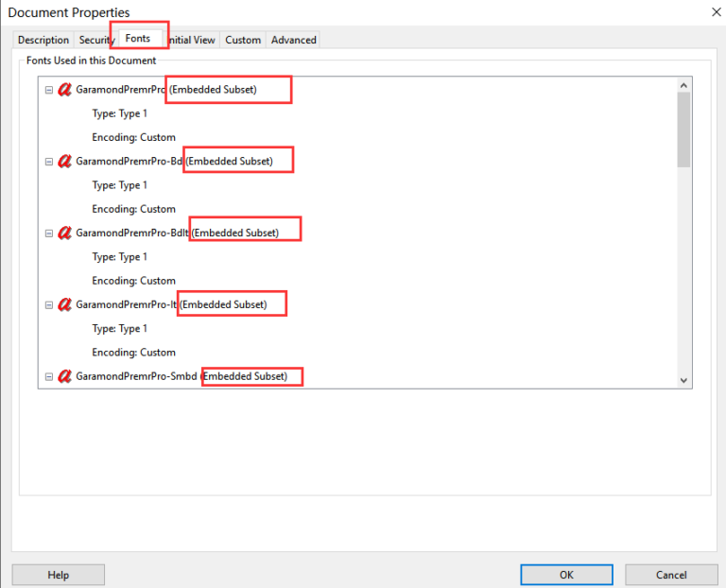Open the Advanced tab
The width and height of the screenshot is (726, 588).
point(294,40)
